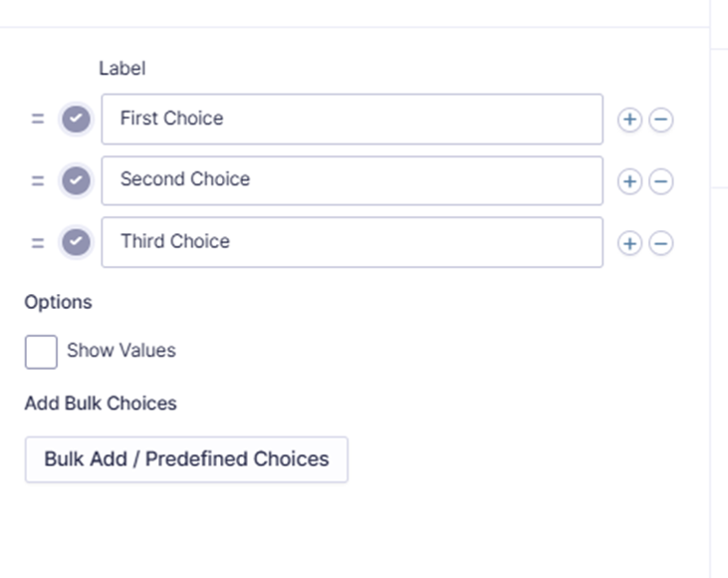The height and width of the screenshot is (578, 728).
Task: Remove the Second Choice row
Action: tap(661, 181)
